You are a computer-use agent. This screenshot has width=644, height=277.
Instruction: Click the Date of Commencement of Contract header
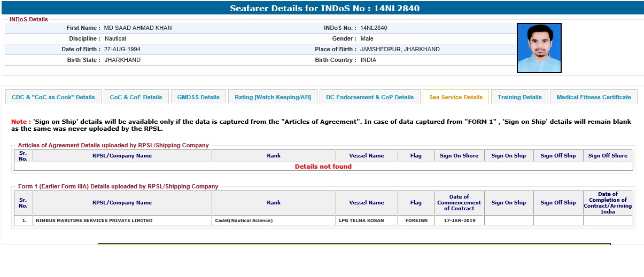[x=459, y=203]
